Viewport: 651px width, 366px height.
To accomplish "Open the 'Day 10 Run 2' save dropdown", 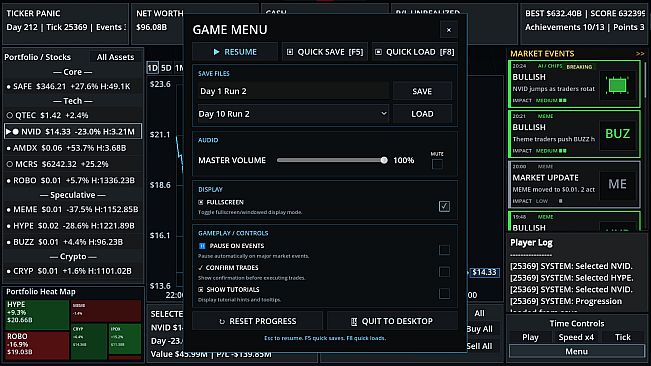I will pyautogui.click(x=293, y=114).
